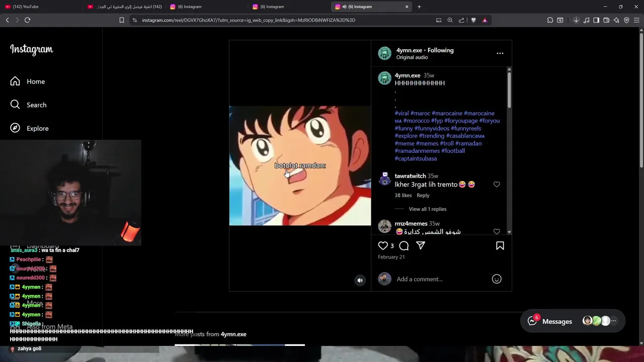Viewport: 644px width, 362px height.
Task: Click the comments panel scrollbar
Action: [509, 90]
